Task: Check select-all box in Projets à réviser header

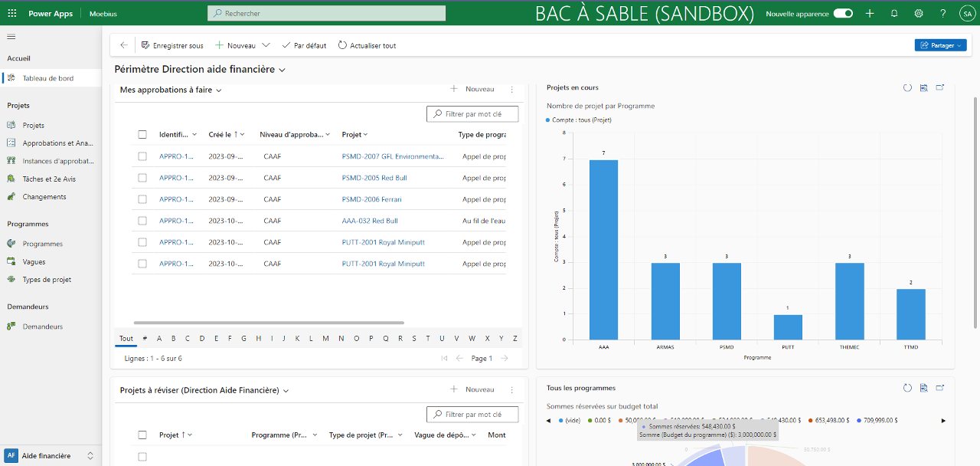Action: click(142, 435)
